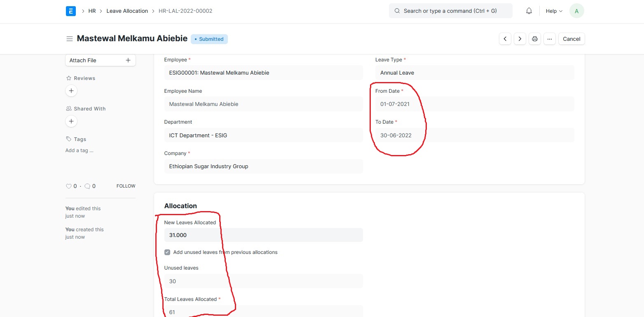644x317 pixels.
Task: Open the print view via printer icon
Action: [x=534, y=39]
